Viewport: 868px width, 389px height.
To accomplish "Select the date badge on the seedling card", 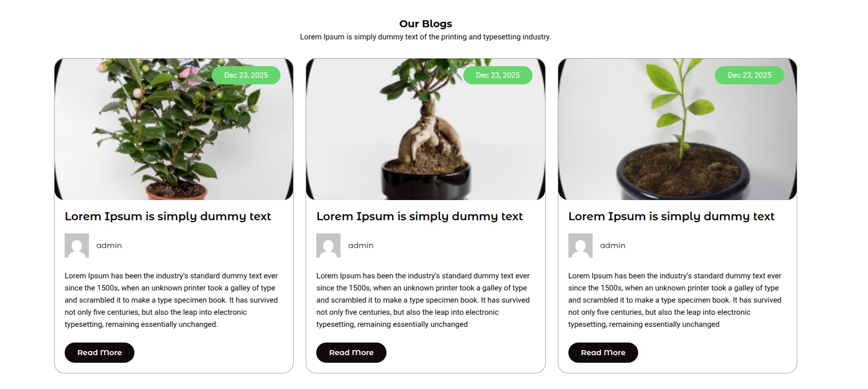I will [x=749, y=75].
